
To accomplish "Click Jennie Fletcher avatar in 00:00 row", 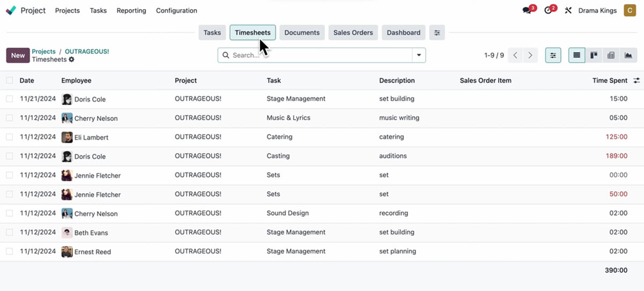I will [x=67, y=176].
